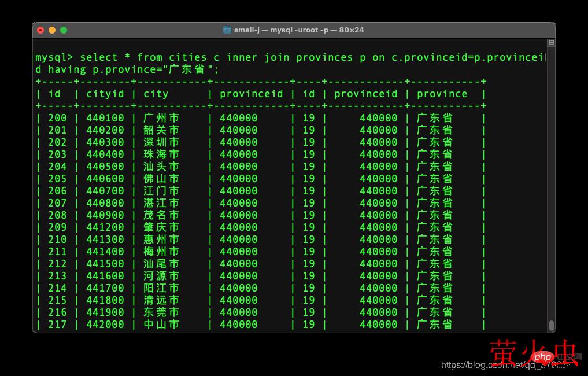The image size is (588, 376).
Task: Click the split pane icon above scrollbar
Action: (x=552, y=42)
